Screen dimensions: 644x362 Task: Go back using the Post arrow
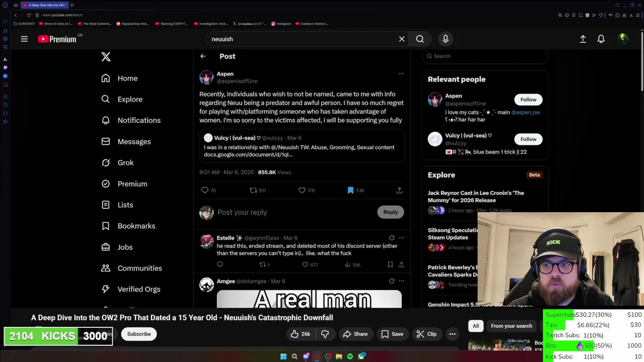coord(203,56)
